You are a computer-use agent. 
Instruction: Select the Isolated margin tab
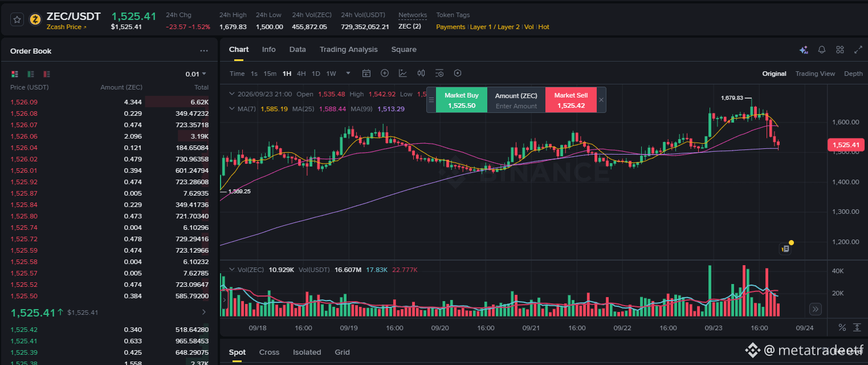point(307,352)
